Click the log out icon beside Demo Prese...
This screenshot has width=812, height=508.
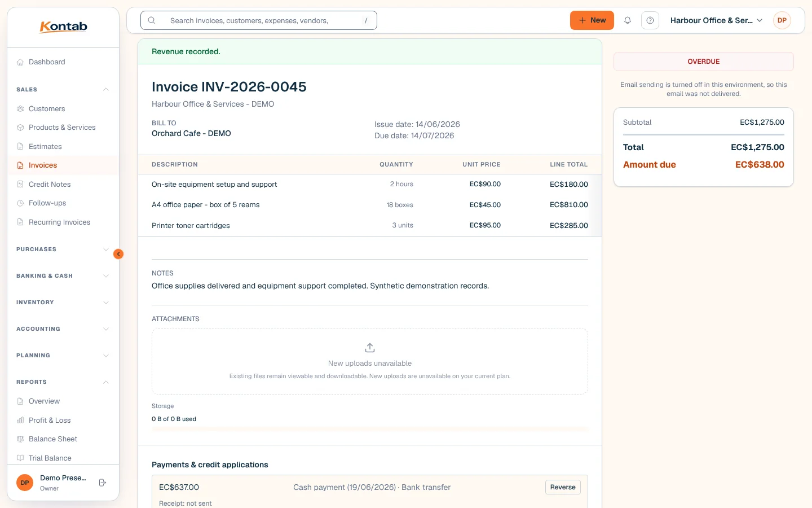[103, 483]
